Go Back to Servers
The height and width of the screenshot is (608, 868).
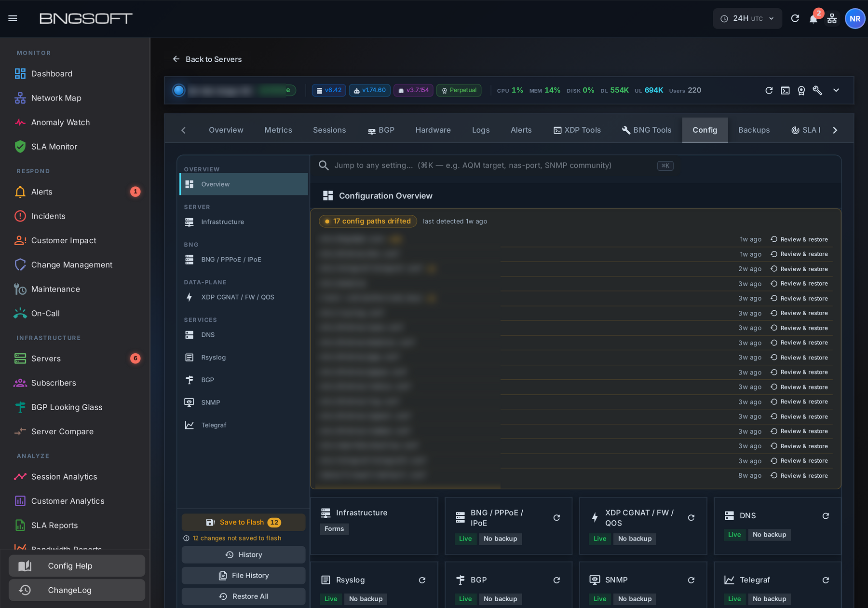207,59
